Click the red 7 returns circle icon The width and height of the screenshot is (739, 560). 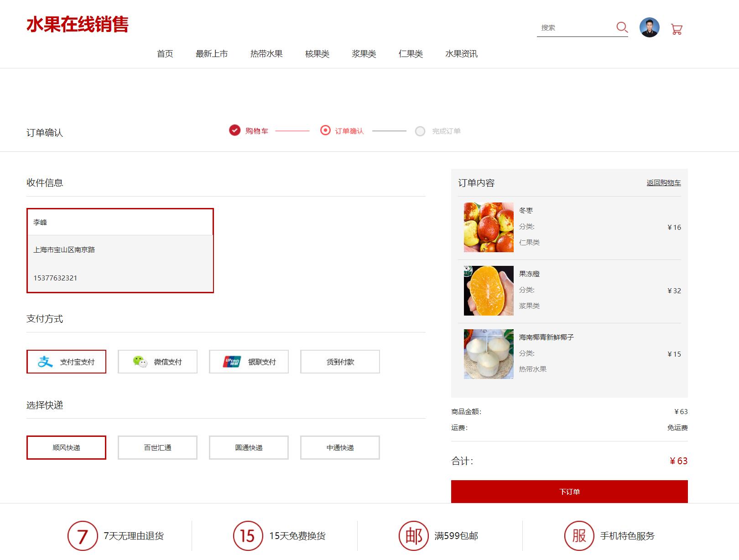(81, 536)
